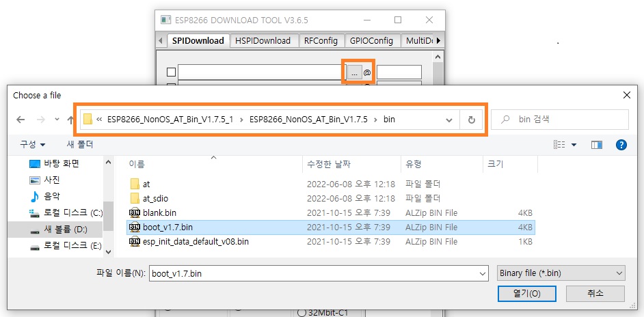644x317 pixels.
Task: Switch to HSPIDownload tab
Action: [x=263, y=41]
